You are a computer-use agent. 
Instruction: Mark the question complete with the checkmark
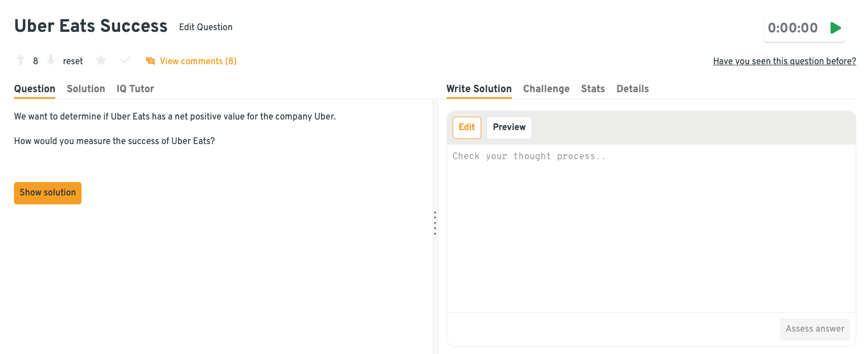point(126,61)
